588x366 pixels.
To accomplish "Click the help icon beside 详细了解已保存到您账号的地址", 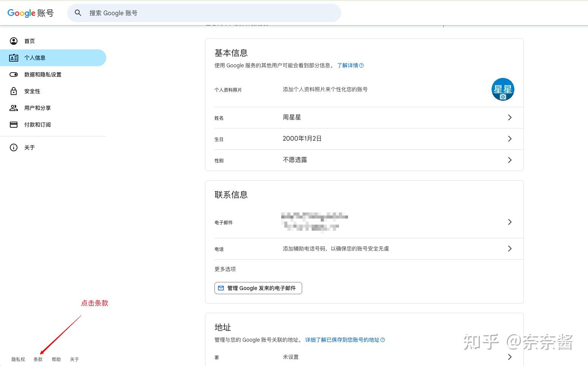I will coord(383,340).
